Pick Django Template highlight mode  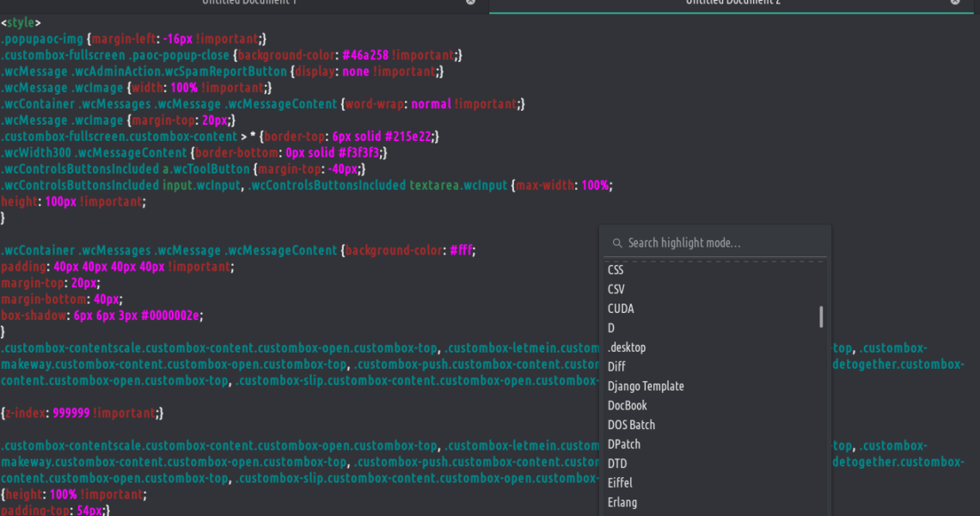[x=646, y=386]
